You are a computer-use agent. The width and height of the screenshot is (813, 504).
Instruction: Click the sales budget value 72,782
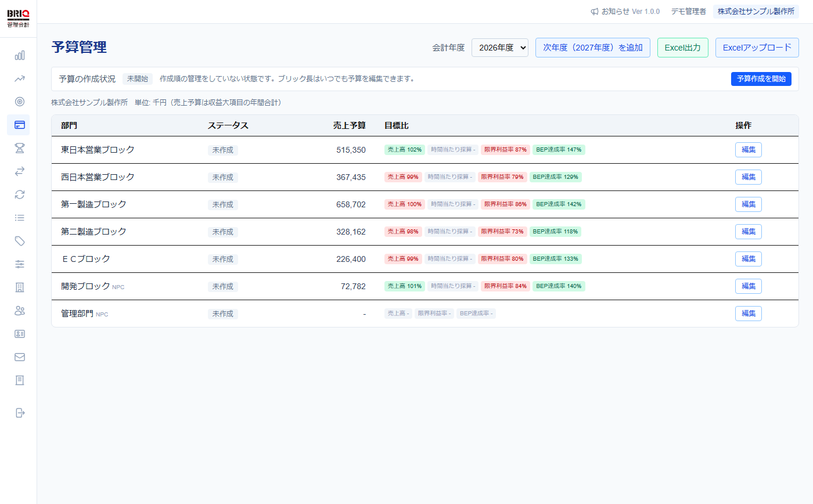click(x=353, y=286)
